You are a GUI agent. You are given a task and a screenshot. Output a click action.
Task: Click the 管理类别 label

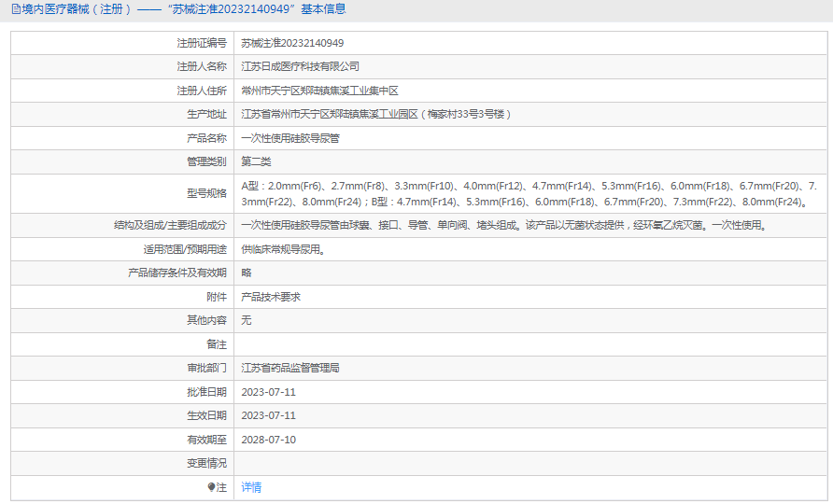pyautogui.click(x=206, y=161)
